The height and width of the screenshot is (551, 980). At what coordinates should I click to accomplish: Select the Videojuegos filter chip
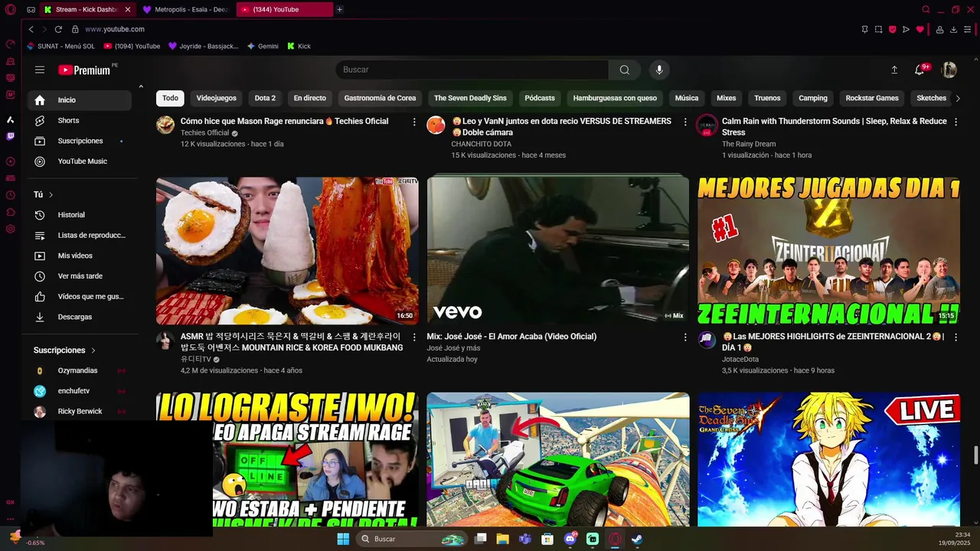coord(216,98)
